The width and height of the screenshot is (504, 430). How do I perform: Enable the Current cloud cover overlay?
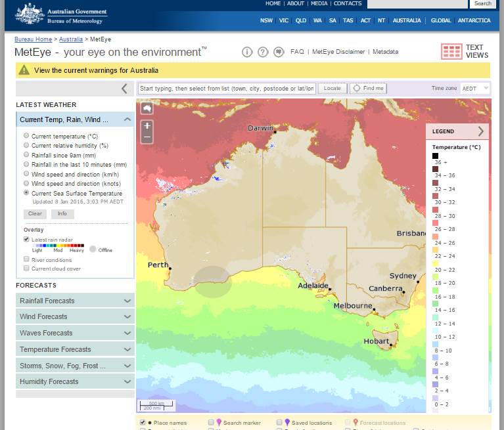pos(26,268)
